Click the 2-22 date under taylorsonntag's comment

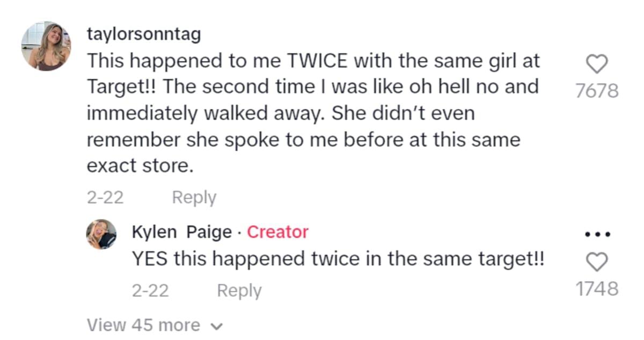click(x=105, y=198)
